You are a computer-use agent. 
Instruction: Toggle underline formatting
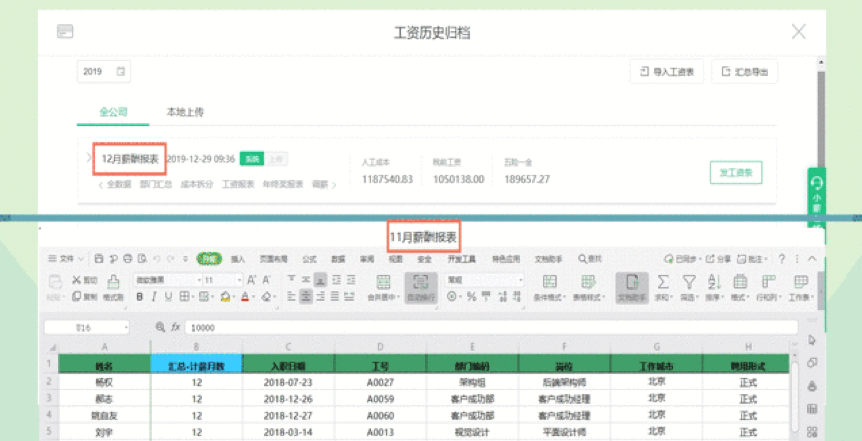pos(168,297)
